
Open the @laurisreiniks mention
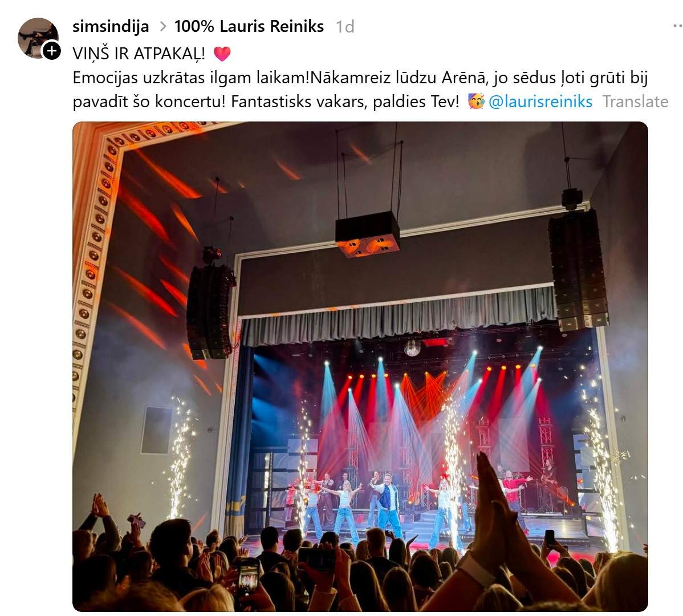[x=540, y=102]
